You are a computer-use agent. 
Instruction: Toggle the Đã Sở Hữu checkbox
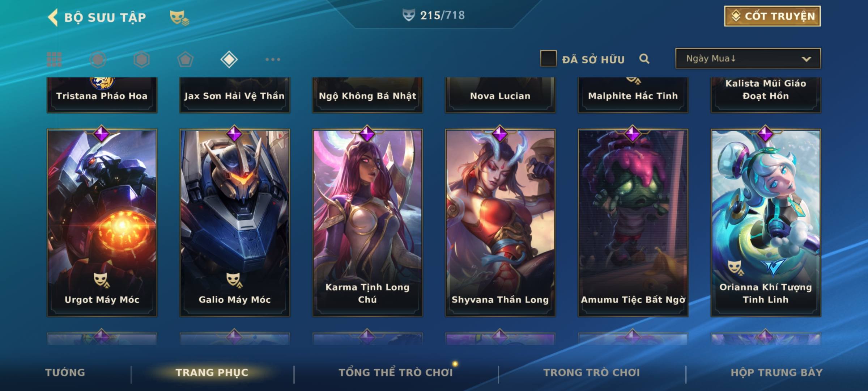click(x=548, y=59)
